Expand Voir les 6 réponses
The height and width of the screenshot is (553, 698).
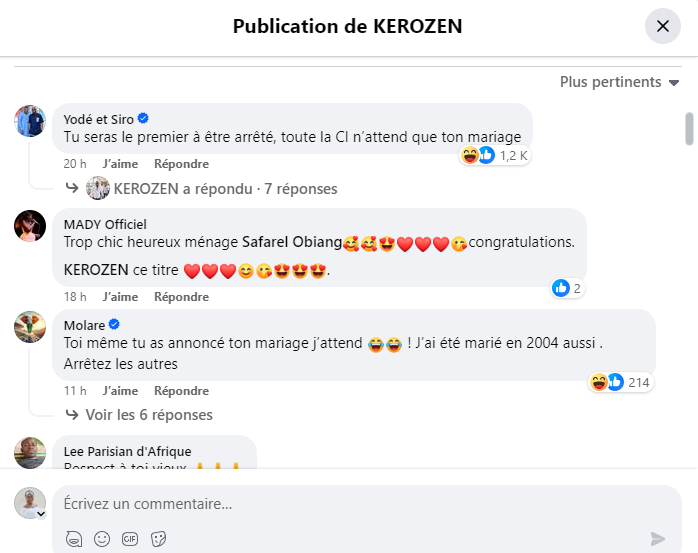pos(149,415)
